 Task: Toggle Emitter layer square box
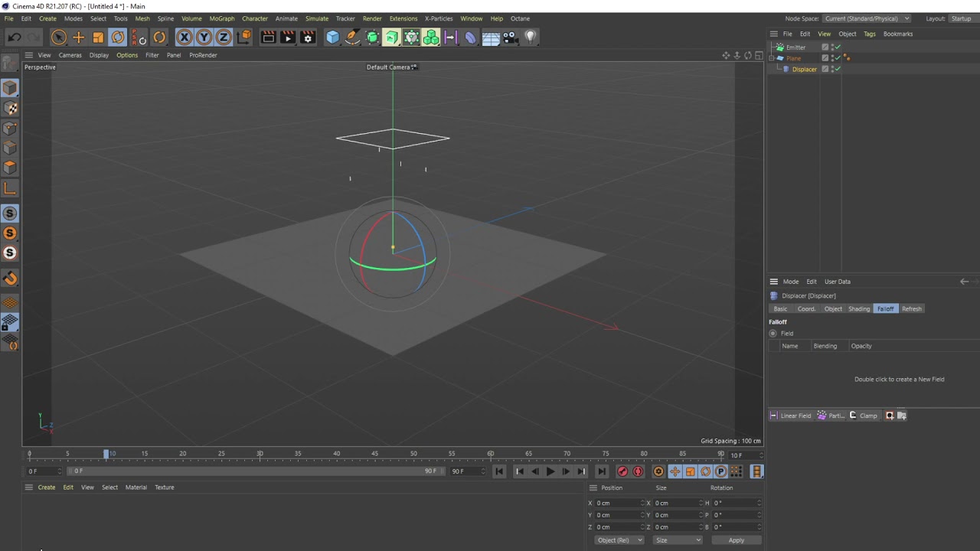click(x=825, y=47)
